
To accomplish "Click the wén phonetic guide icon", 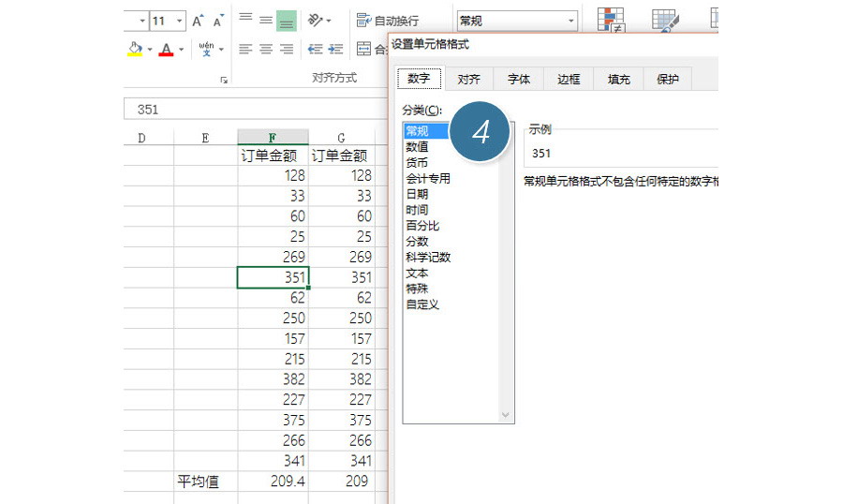I will pos(206,49).
